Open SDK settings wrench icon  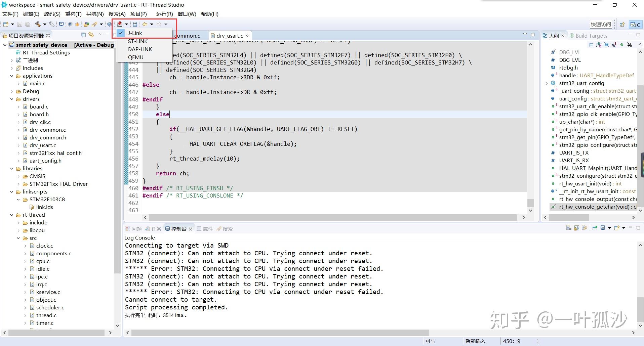[x=51, y=24]
